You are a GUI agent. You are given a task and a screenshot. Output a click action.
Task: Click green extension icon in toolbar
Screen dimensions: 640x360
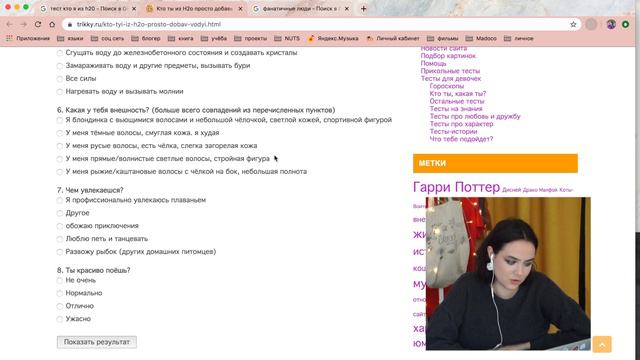coord(625,24)
